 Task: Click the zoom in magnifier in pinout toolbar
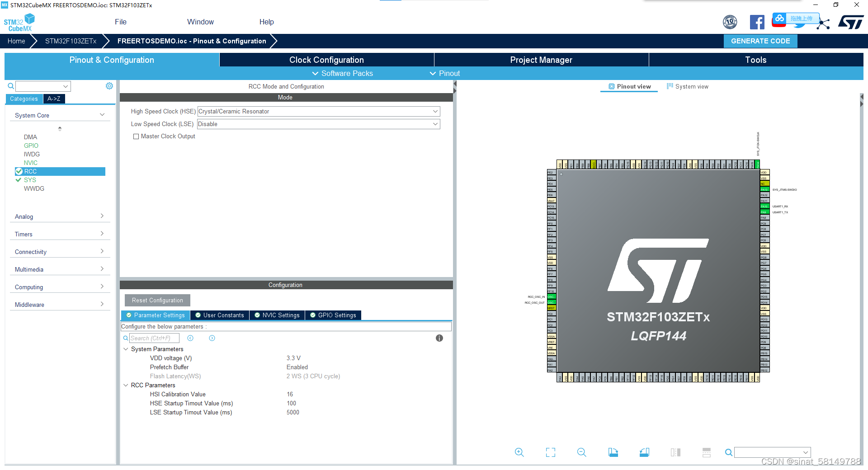519,452
